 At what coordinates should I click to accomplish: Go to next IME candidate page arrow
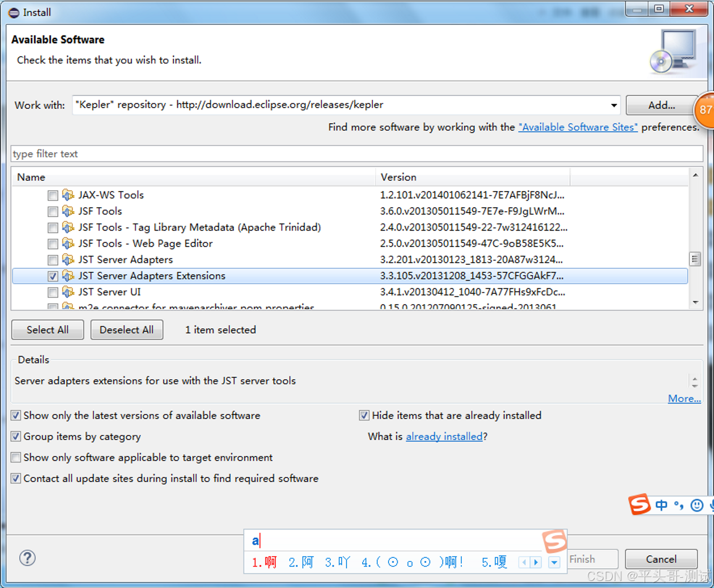point(536,563)
